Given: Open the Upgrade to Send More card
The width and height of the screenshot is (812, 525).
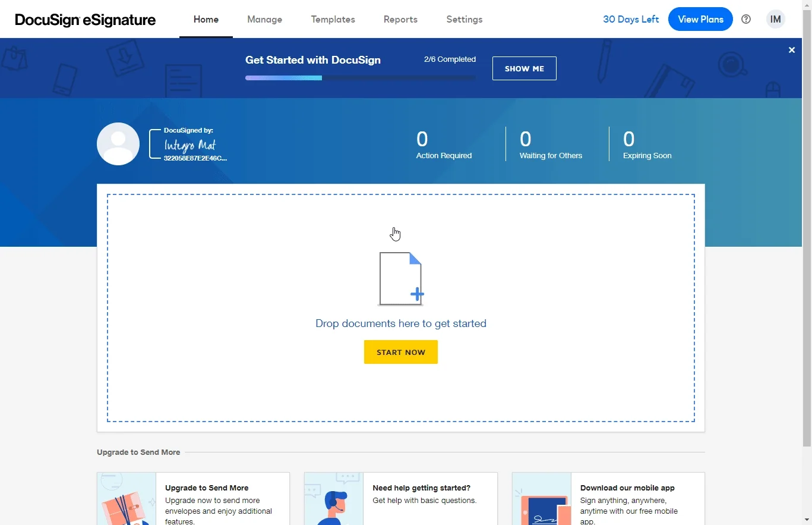Looking at the screenshot, I should (193, 499).
